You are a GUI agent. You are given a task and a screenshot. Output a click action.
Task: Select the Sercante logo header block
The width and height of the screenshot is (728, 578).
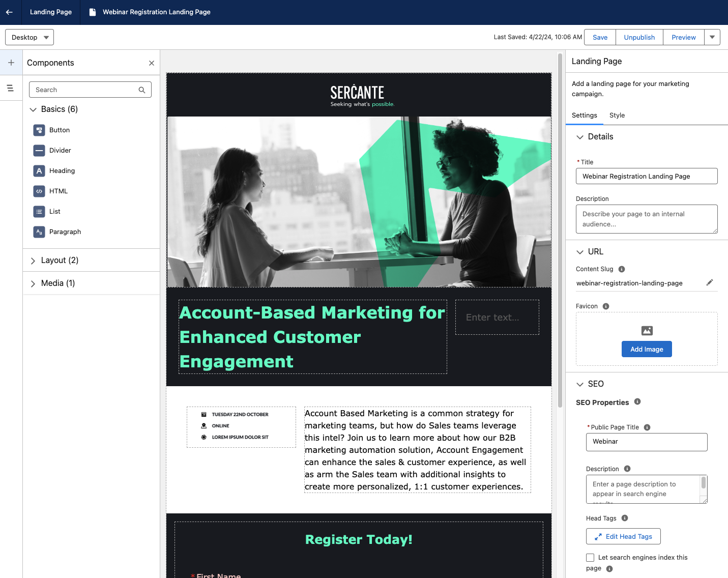(359, 95)
